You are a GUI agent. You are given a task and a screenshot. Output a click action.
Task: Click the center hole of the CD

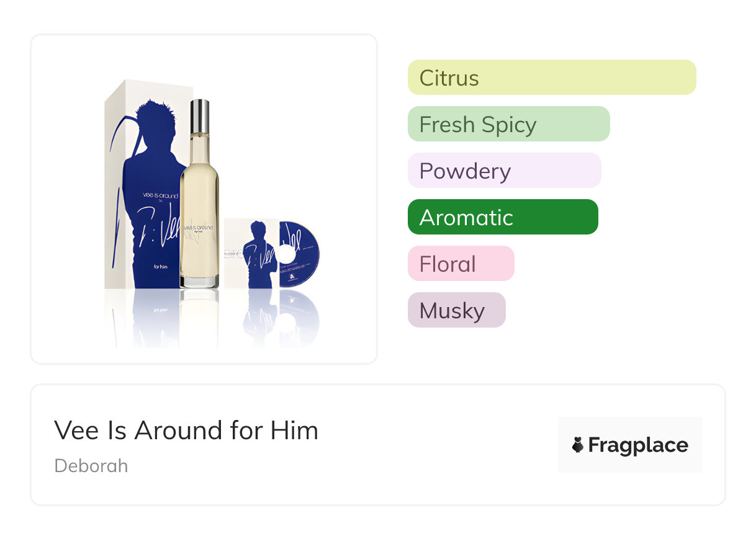[287, 254]
